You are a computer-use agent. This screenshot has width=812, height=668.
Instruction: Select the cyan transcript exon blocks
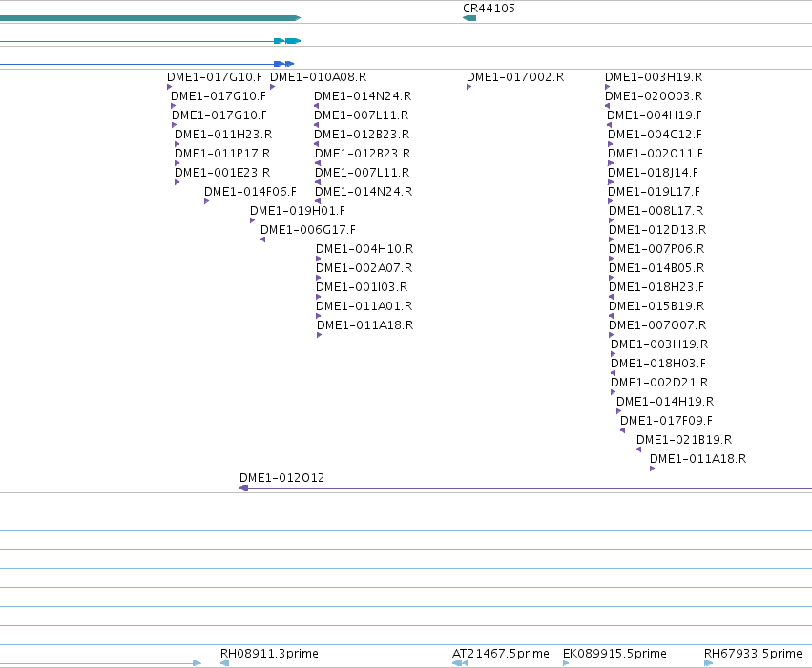pyautogui.click(x=287, y=41)
